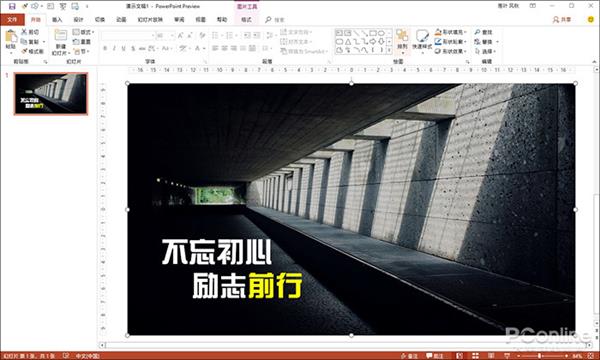Switch to Slide Sorter view icon
The height and width of the screenshot is (360, 600).
click(x=475, y=356)
